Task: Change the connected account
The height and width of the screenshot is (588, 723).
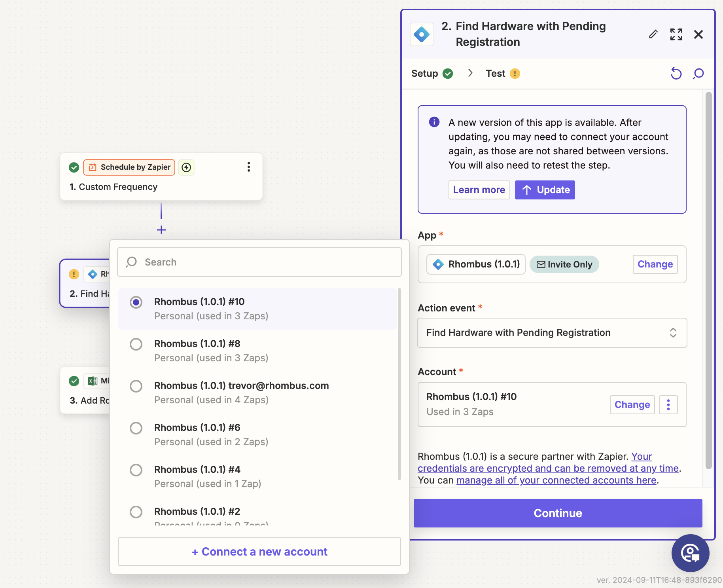Action: pyautogui.click(x=632, y=405)
